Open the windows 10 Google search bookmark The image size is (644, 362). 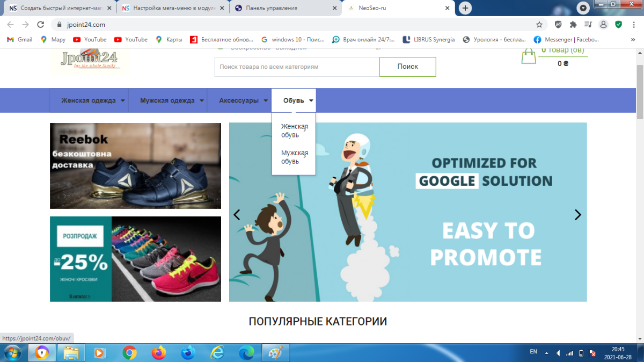pos(293,39)
